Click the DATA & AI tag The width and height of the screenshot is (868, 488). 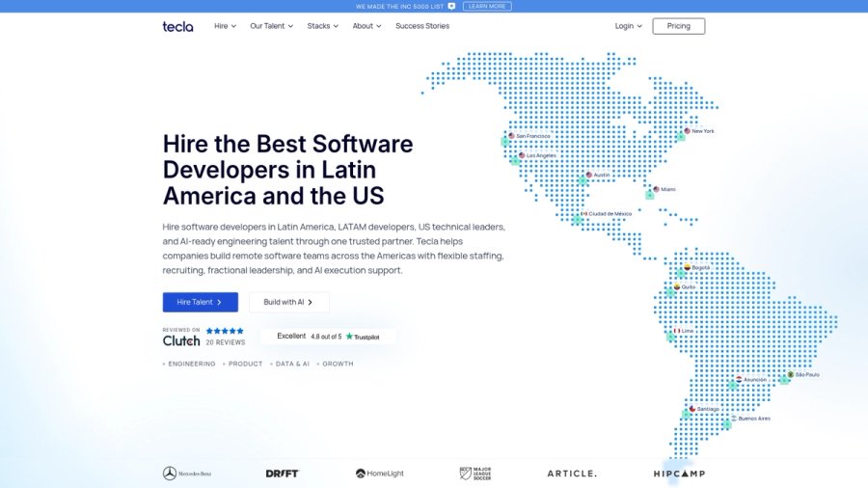(x=290, y=364)
